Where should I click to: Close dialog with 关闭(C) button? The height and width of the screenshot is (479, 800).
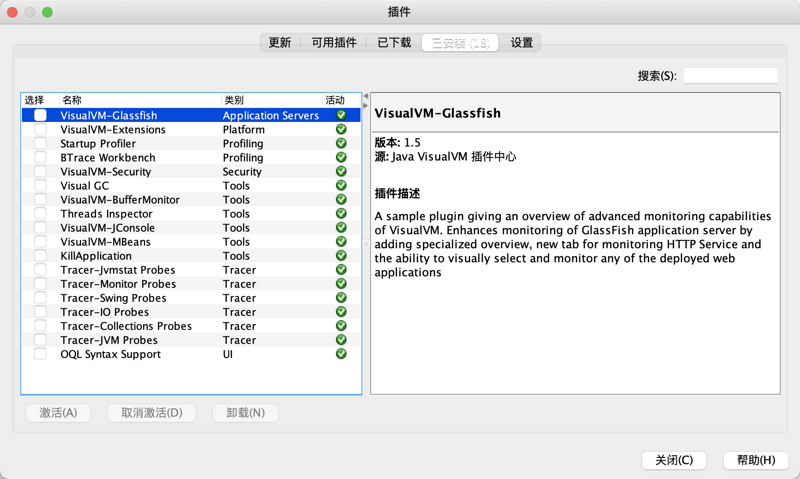coord(674,460)
